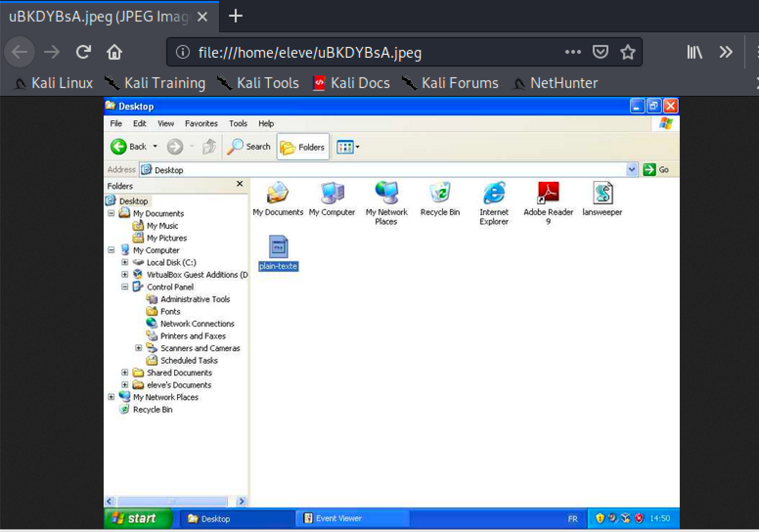759x532 pixels.
Task: Open the Firefox Library icon
Action: point(694,52)
